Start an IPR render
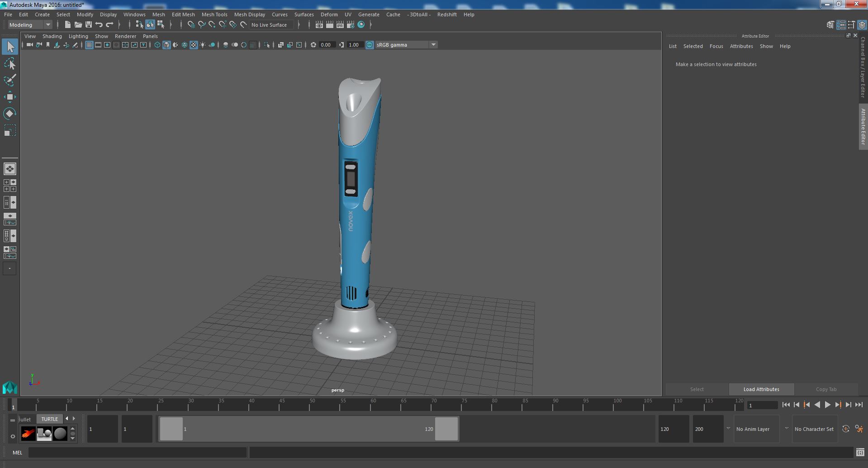868x468 pixels. [340, 25]
